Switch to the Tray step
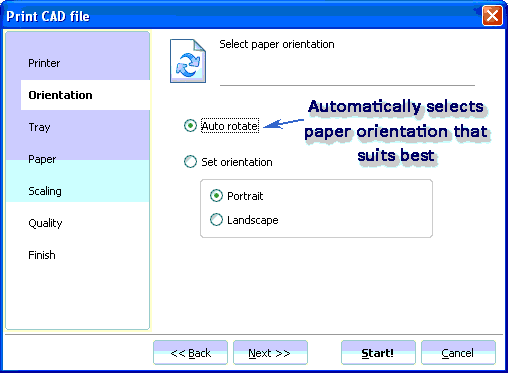Screen dimensions: 508x373 click(39, 127)
